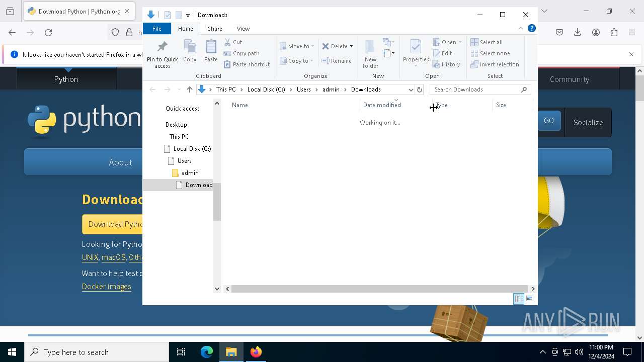
Task: Open the Firefox account icon
Action: pyautogui.click(x=596, y=33)
